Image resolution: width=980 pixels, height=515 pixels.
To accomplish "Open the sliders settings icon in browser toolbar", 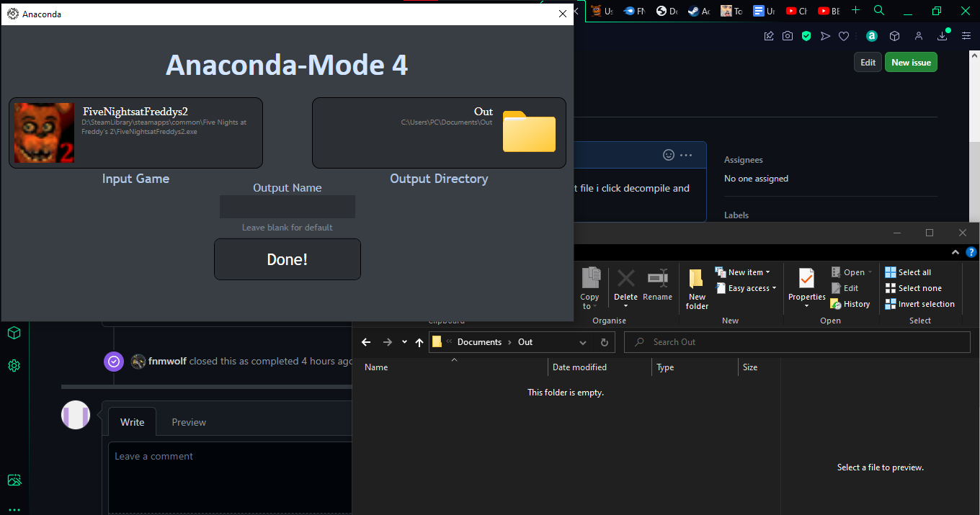I will click(x=966, y=35).
